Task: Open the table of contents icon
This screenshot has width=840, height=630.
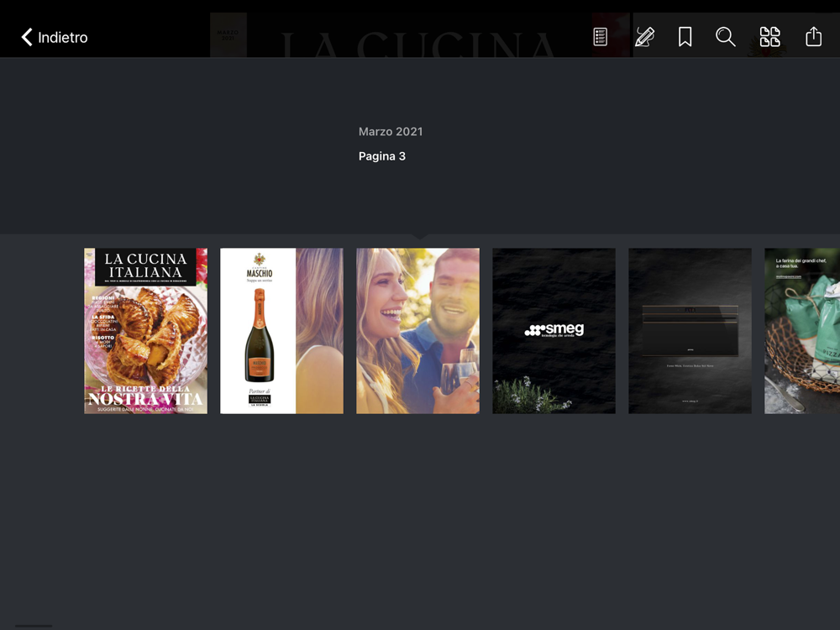Action: coord(600,37)
